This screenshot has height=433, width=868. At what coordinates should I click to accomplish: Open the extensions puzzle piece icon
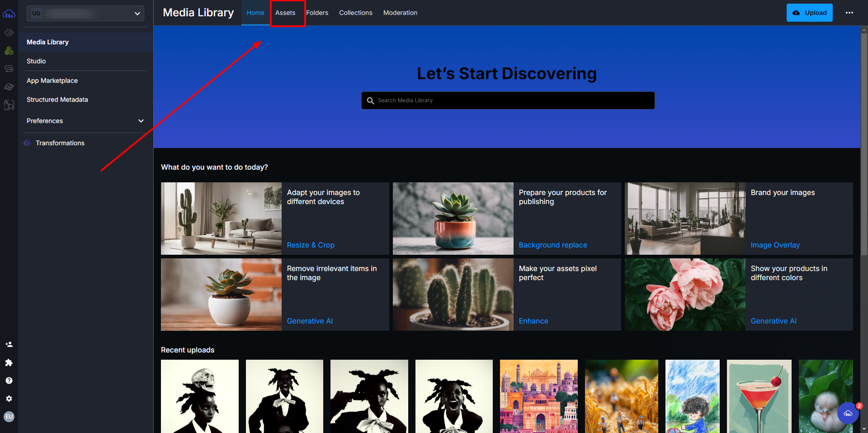pos(9,362)
